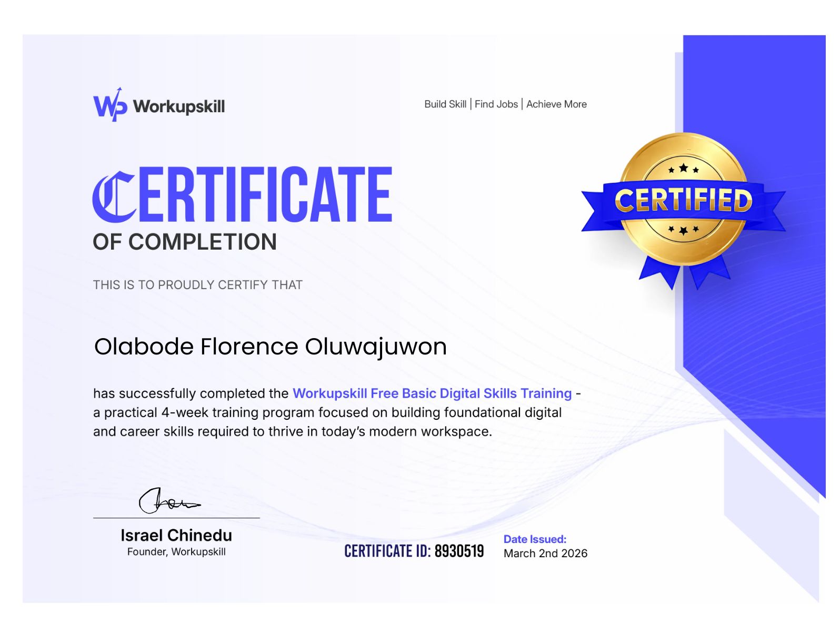Click the 'Founder, Workupskill' title text
The height and width of the screenshot is (632, 840).
tap(176, 552)
